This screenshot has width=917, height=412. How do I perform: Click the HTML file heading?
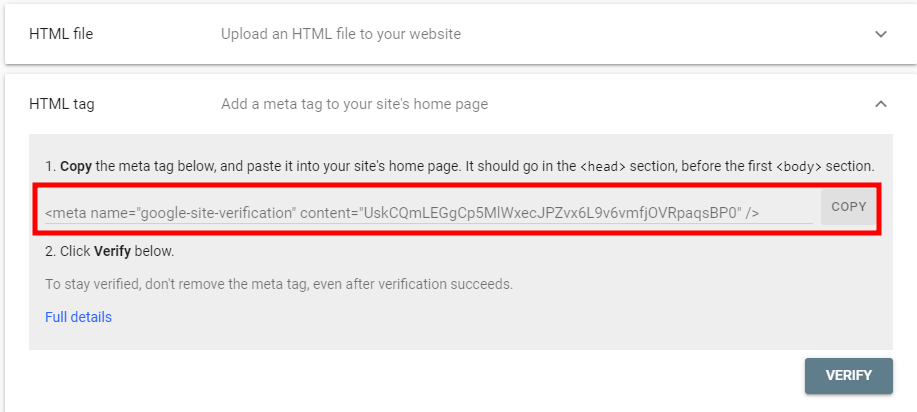click(x=61, y=35)
